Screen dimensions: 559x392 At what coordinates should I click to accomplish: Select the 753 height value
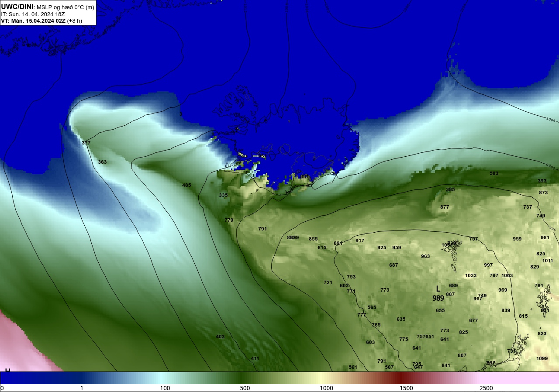click(351, 277)
